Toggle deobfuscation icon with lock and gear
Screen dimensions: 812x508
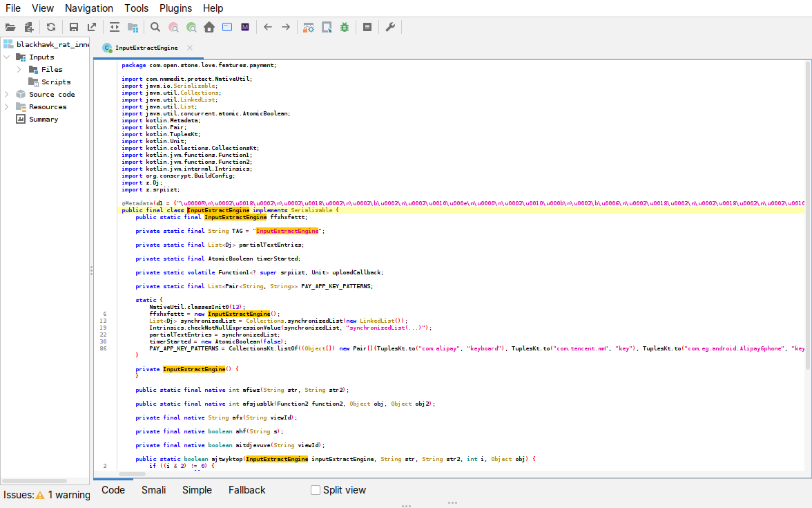coord(309,28)
